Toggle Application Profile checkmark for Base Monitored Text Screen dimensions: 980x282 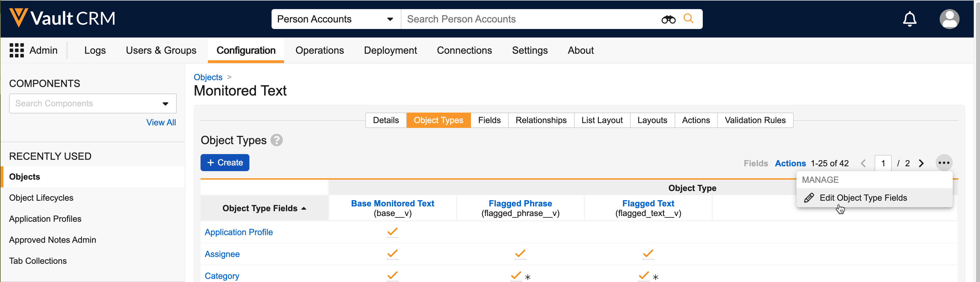pyautogui.click(x=392, y=232)
